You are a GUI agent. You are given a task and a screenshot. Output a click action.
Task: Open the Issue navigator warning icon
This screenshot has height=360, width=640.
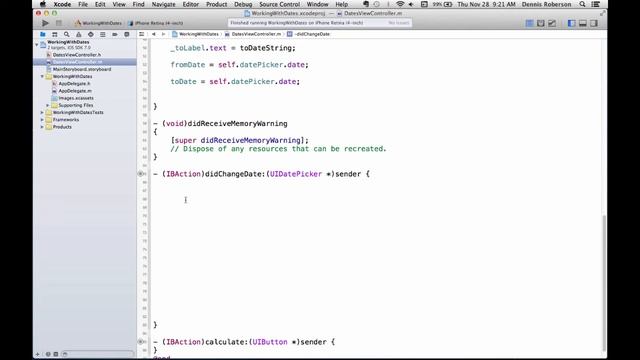(79, 35)
